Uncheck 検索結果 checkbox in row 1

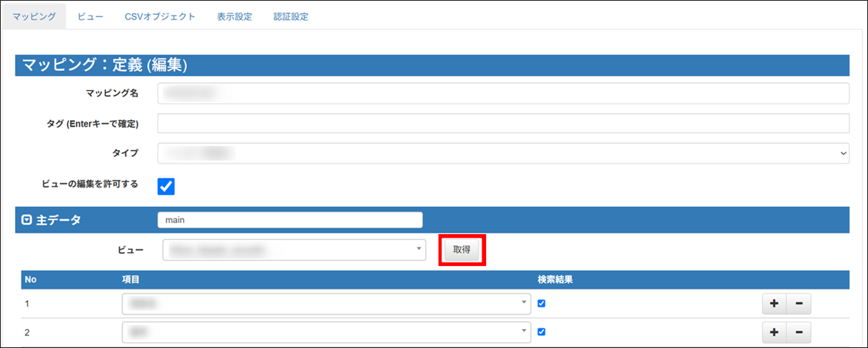pos(542,304)
